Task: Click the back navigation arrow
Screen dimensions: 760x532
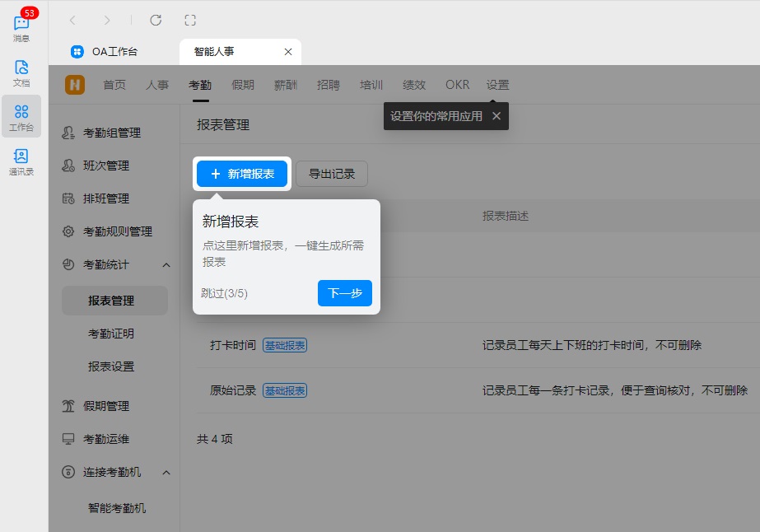Action: click(x=72, y=20)
